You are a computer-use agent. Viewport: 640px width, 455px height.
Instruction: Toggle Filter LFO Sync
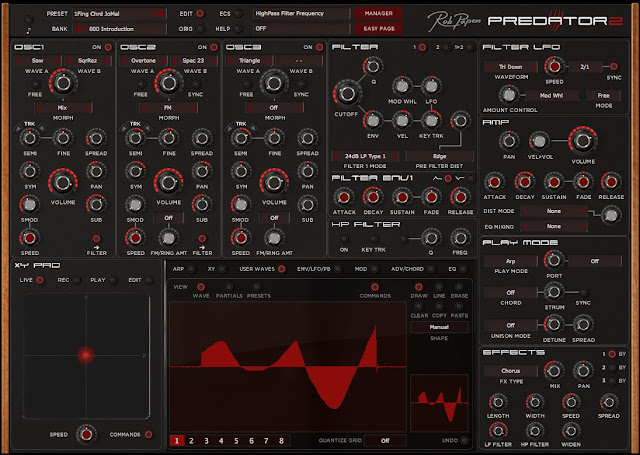click(613, 66)
